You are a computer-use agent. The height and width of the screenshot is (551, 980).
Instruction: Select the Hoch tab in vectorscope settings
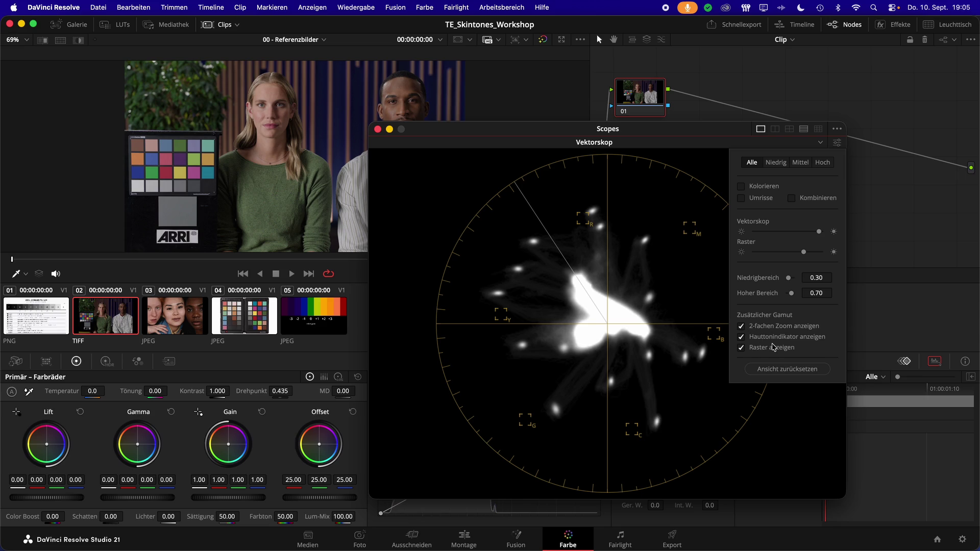click(x=822, y=162)
